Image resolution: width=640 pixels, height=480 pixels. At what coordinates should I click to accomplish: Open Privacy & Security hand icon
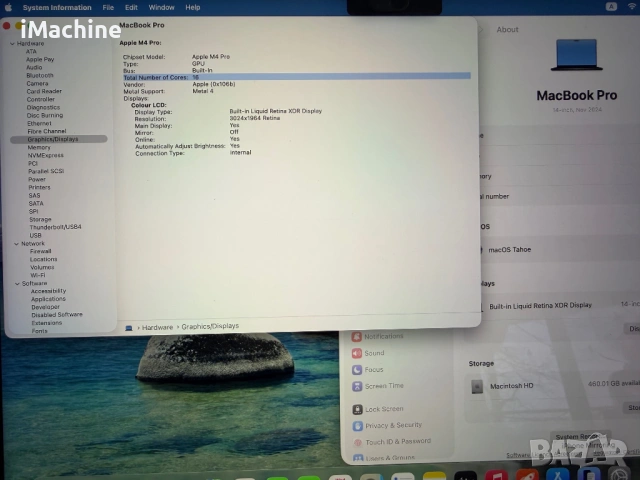(x=357, y=425)
